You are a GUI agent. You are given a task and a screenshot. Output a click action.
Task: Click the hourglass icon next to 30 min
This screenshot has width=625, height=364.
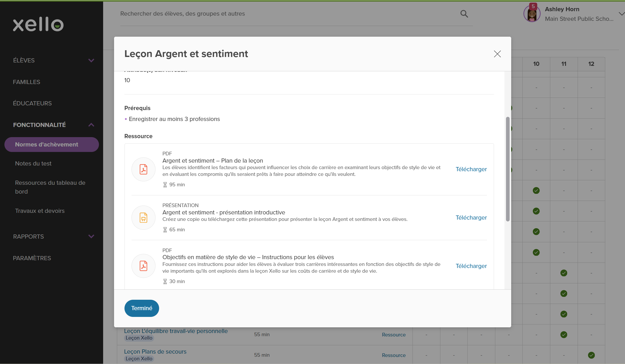tap(165, 282)
